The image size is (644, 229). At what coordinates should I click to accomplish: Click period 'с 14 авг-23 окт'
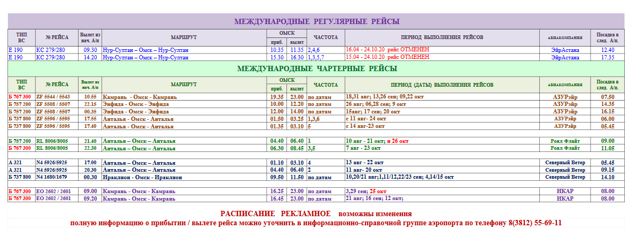point(366,126)
